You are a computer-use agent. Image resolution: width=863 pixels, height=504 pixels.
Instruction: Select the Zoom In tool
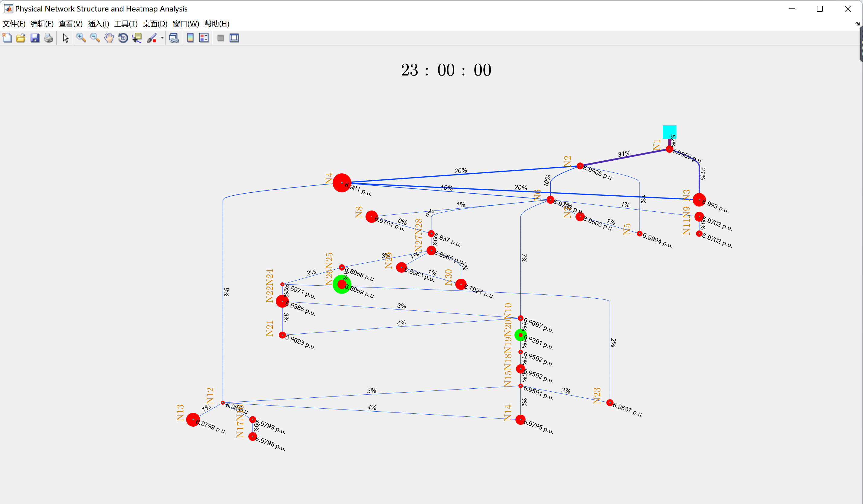81,38
